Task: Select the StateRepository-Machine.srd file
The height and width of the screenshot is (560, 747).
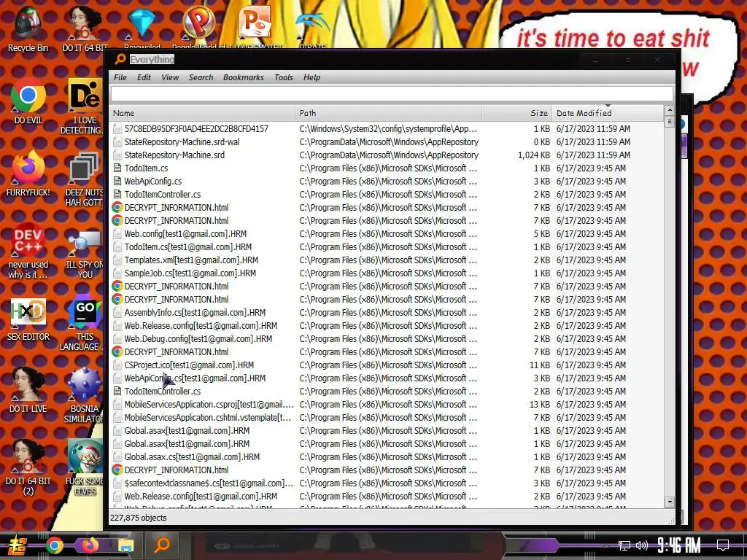Action: point(387,155)
